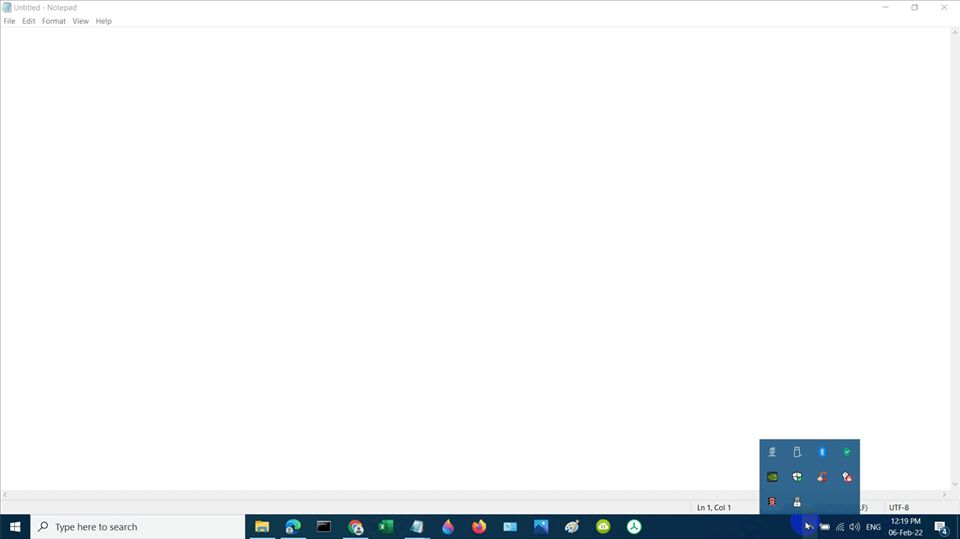960x539 pixels.
Task: Open File Explorer from the taskbar
Action: point(262,526)
